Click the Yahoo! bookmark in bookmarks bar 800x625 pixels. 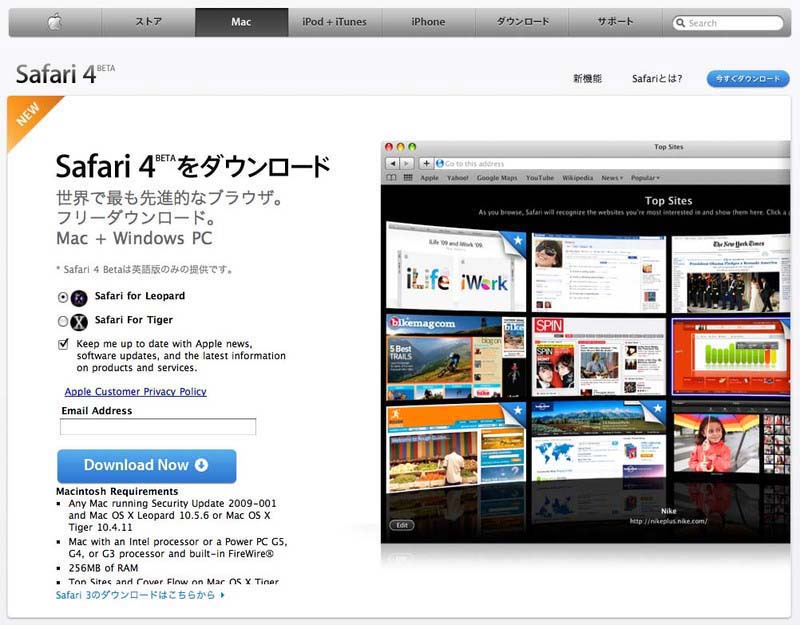click(458, 178)
